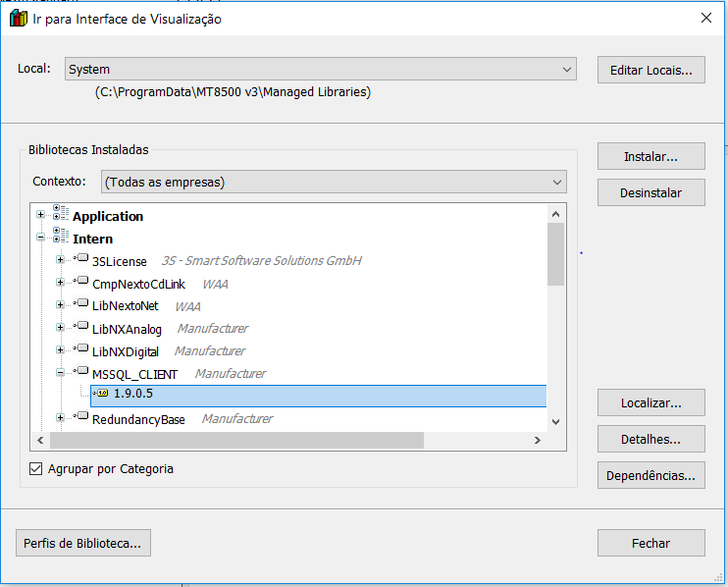
Task: Click the LibNXAnalog library icon
Action: (x=81, y=328)
